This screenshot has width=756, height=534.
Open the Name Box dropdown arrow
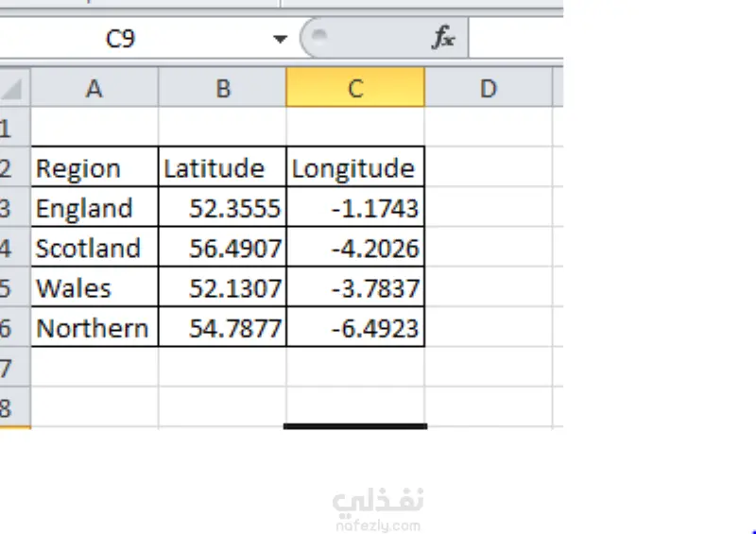[x=280, y=39]
